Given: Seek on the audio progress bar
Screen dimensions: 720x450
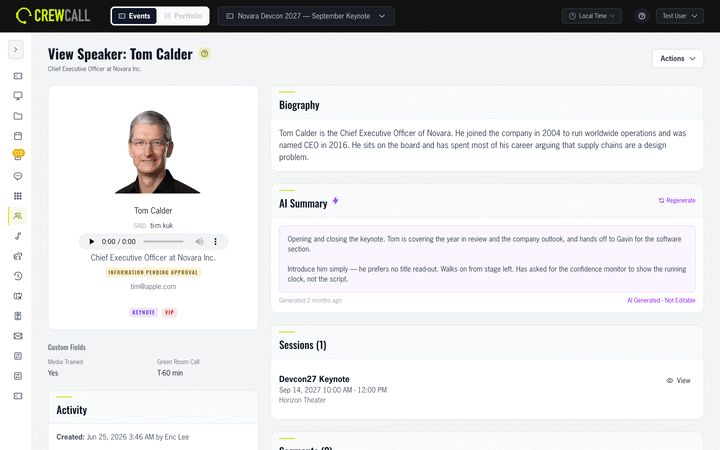Looking at the screenshot, I should (x=163, y=242).
